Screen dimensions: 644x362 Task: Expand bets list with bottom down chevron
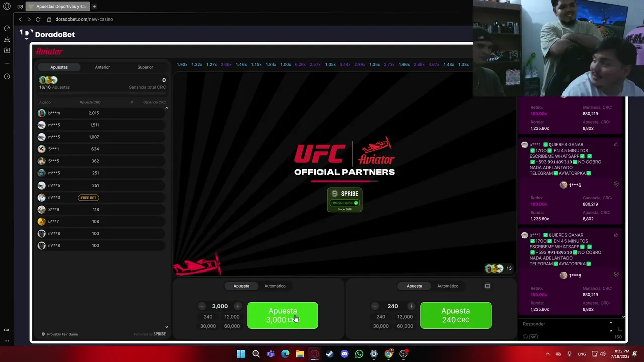point(166,327)
